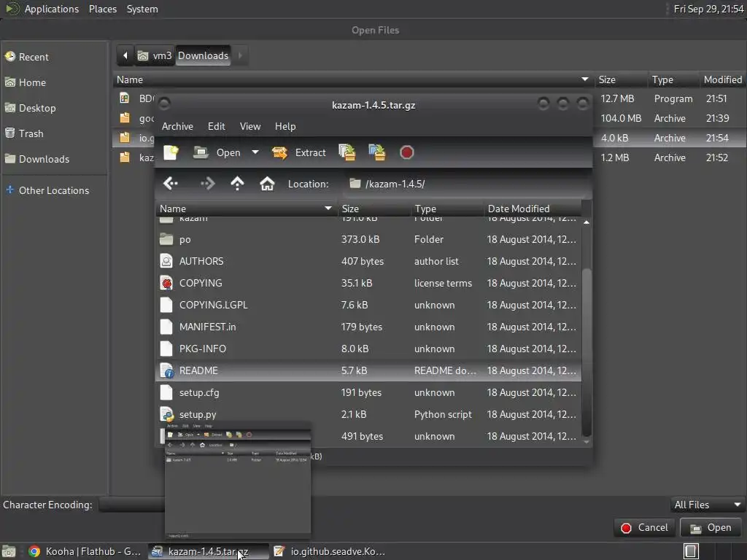This screenshot has height=560, width=747.
Task: Click scroll up arrow of archive list
Action: [587, 222]
